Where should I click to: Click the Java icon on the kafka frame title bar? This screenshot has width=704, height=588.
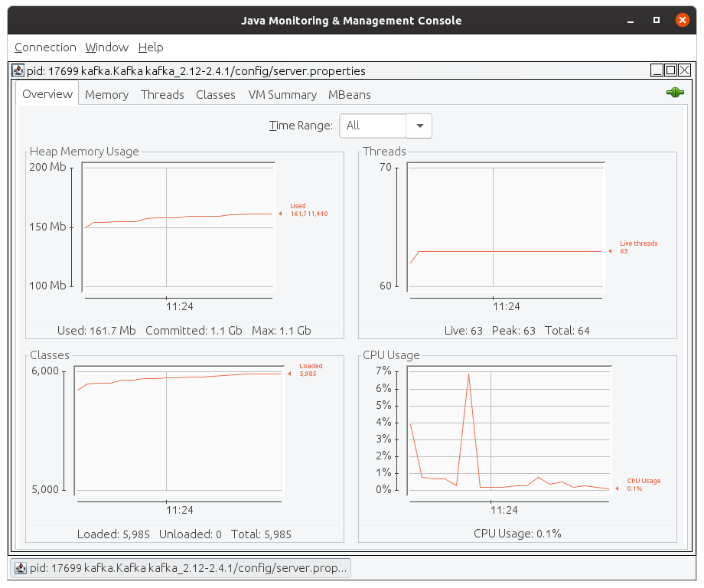coord(17,70)
